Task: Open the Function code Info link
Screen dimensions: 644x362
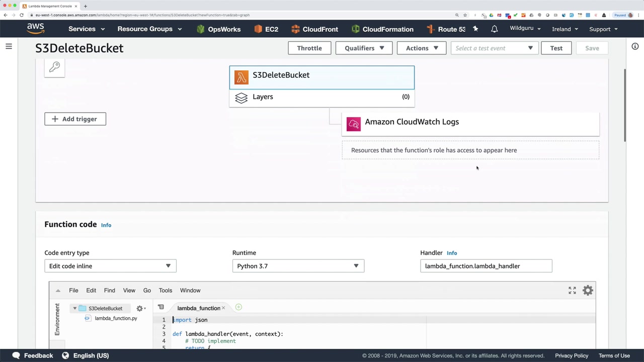Action: (x=106, y=225)
